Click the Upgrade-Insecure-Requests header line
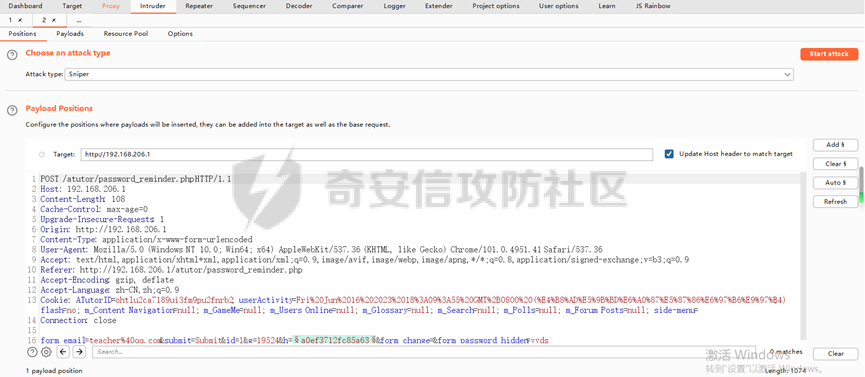This screenshot has height=377, width=865. click(102, 219)
